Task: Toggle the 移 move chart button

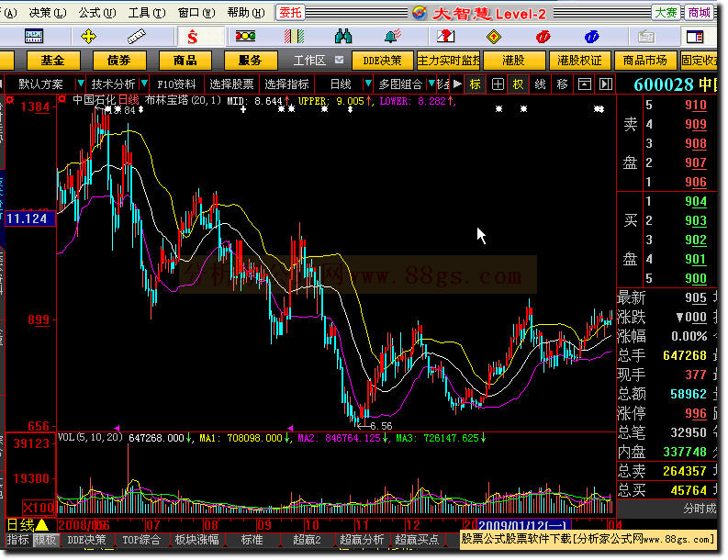Action: [562, 84]
